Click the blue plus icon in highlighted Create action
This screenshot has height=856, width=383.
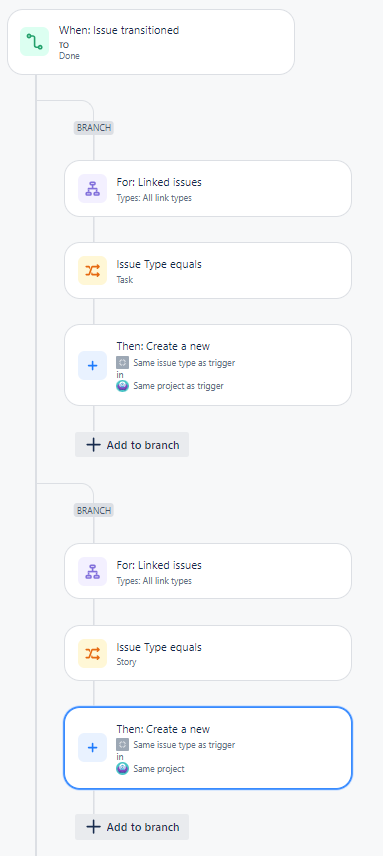point(92,748)
